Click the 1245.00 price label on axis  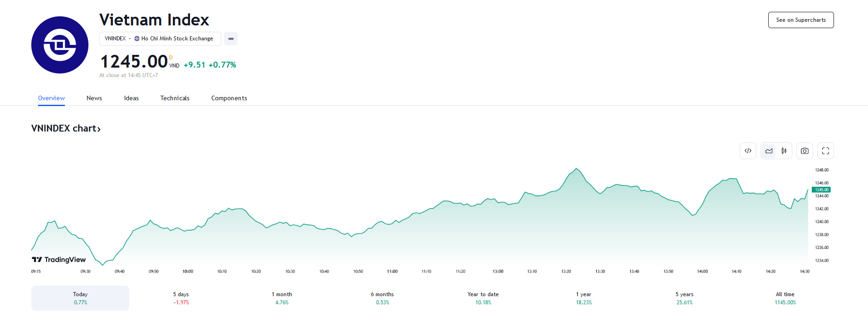point(821,190)
